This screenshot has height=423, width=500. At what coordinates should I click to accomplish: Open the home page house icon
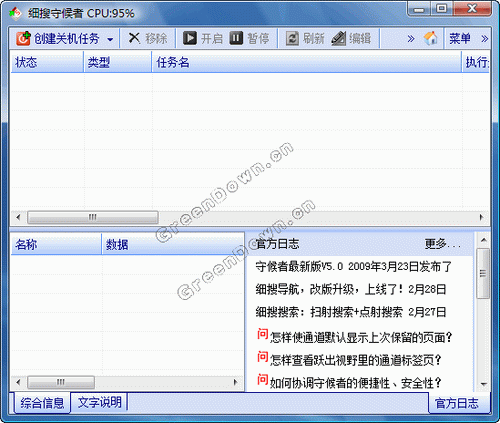pos(430,38)
